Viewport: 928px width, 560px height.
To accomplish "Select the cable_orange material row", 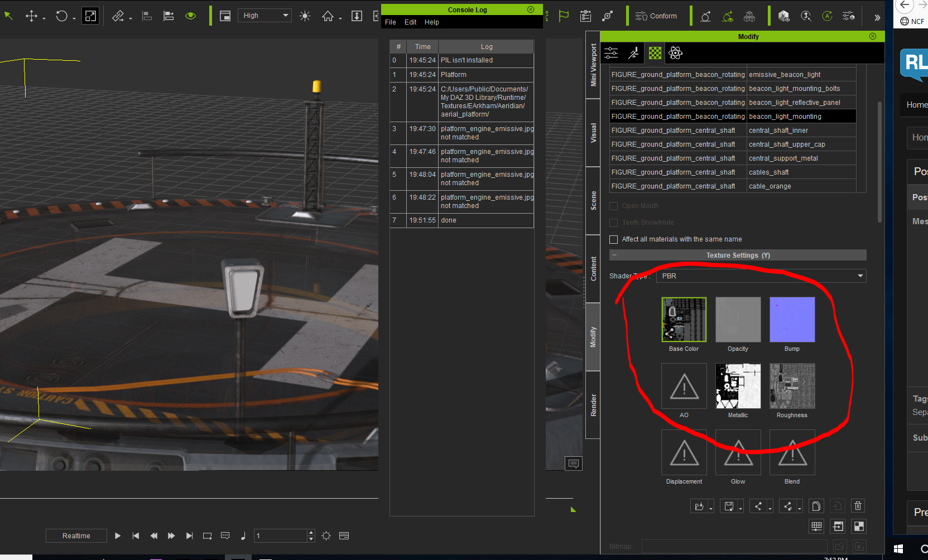I will (733, 186).
